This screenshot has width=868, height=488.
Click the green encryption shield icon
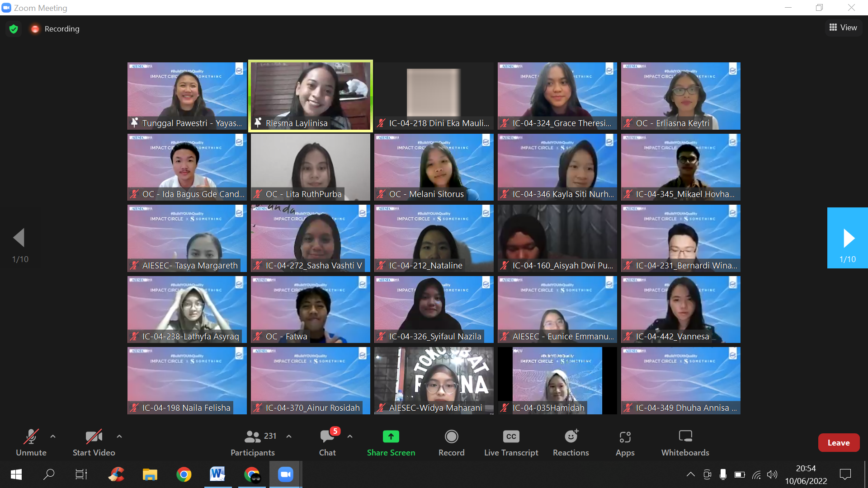pos(14,29)
